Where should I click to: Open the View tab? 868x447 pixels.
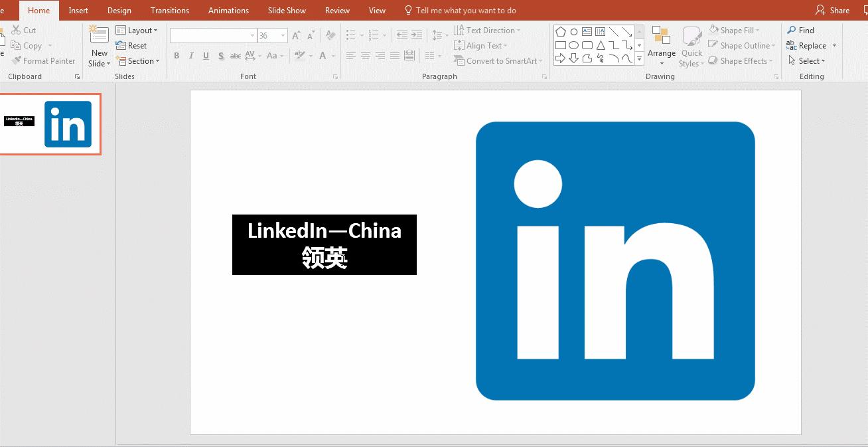click(377, 11)
